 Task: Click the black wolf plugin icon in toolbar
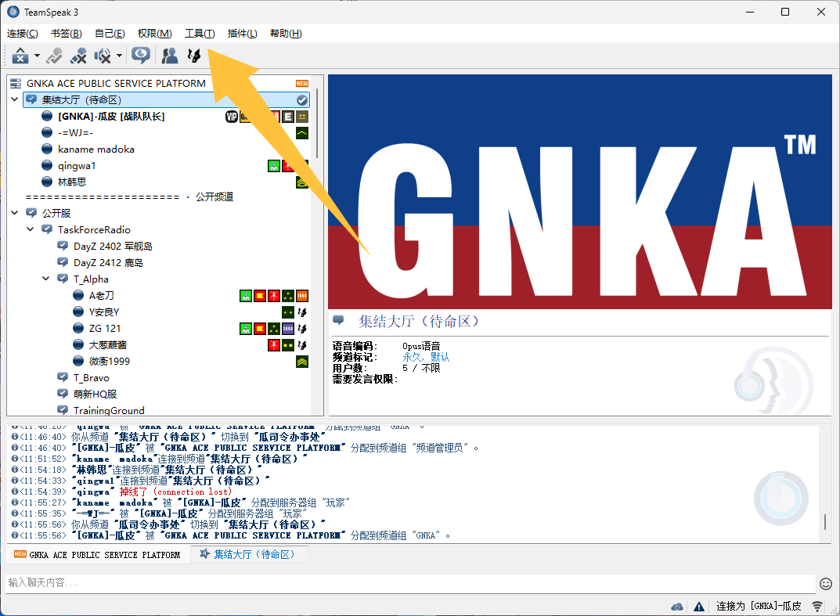[x=194, y=55]
